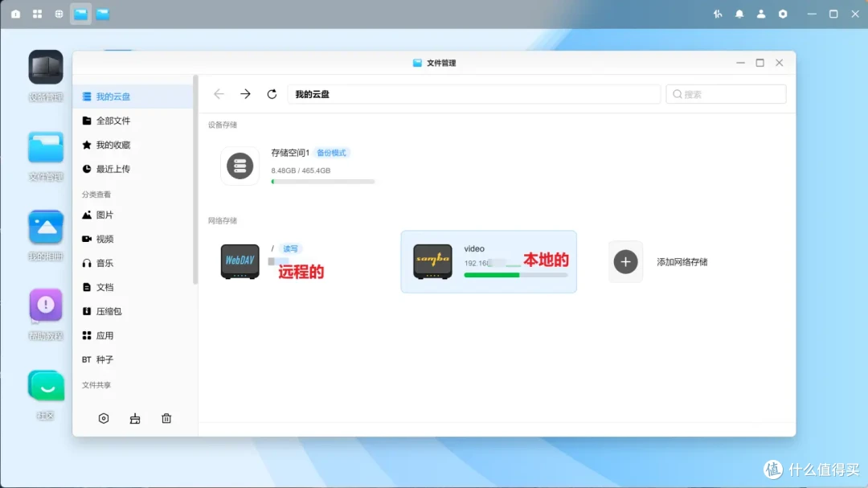Click the video share name
The image size is (868, 488).
[x=474, y=248]
